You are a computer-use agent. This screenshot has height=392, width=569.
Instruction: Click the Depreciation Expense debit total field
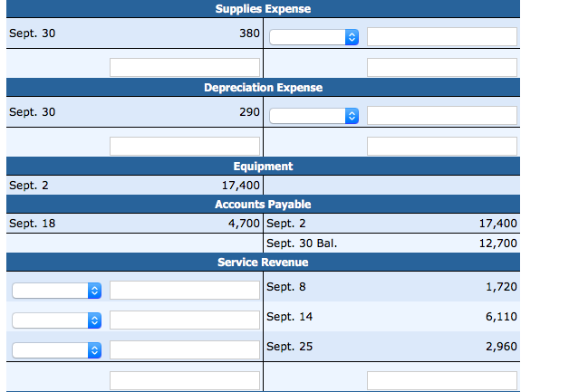pyautogui.click(x=185, y=146)
